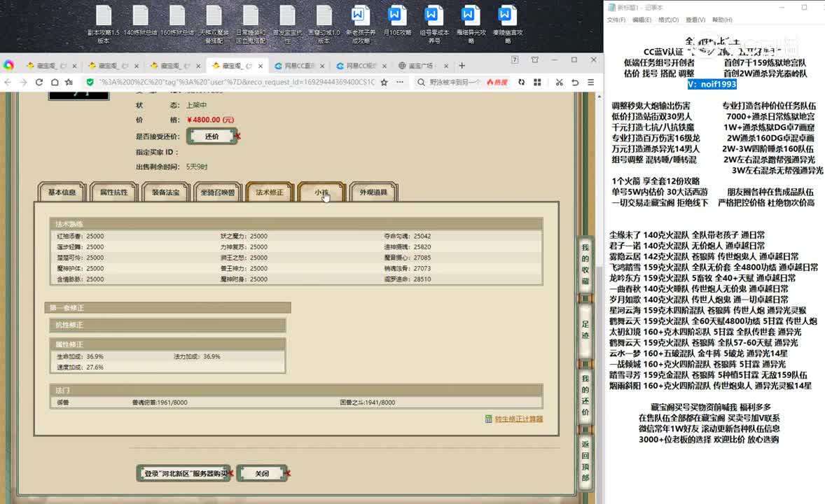Screen dimensions: 825x504
Task: Click the scissors screenshot tool
Action: [x=559, y=82]
